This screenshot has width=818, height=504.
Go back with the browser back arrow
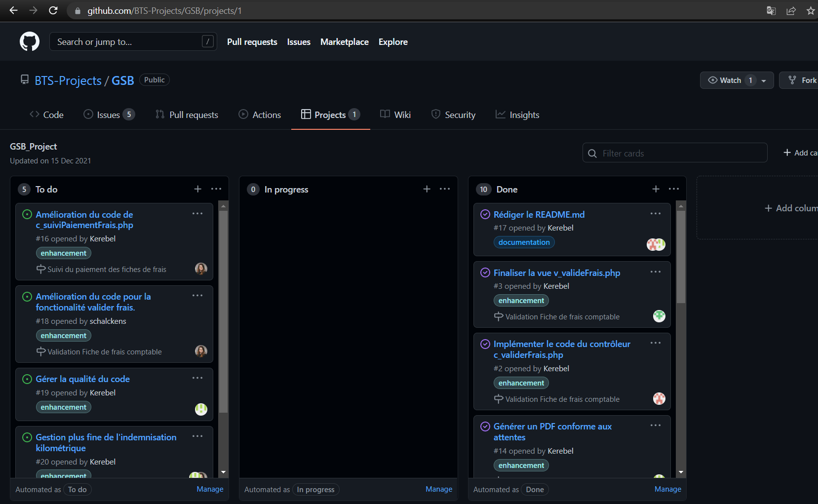pos(13,10)
